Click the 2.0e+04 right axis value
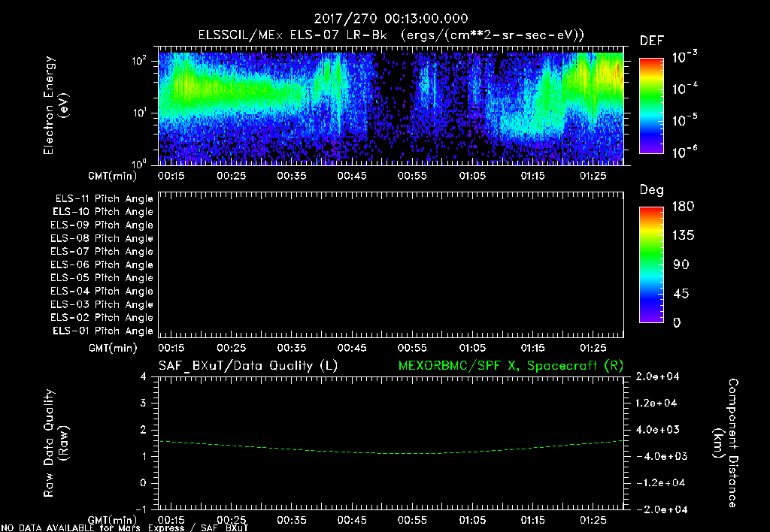Viewport: 770px width, 532px height. [x=657, y=376]
